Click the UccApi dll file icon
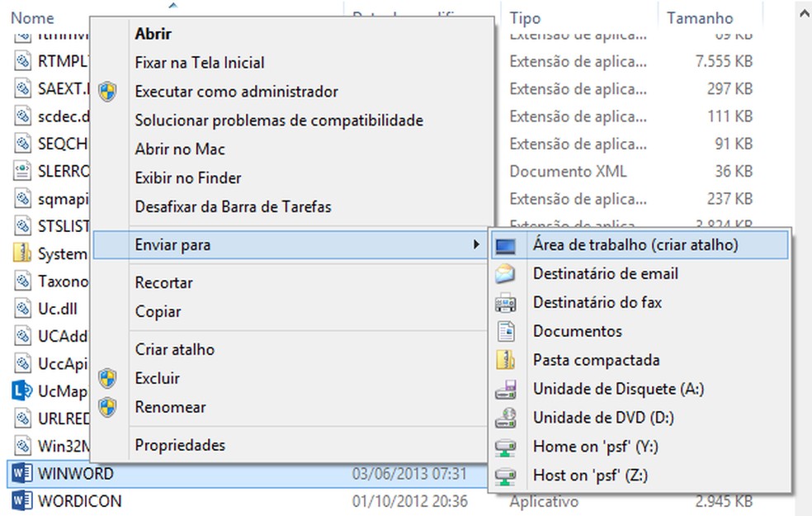812x516 pixels. point(21,363)
